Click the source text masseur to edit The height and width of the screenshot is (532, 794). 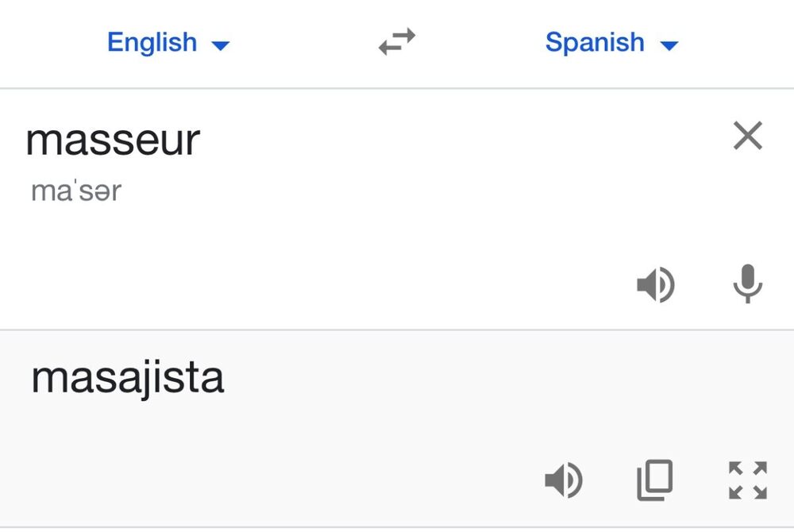pos(113,141)
